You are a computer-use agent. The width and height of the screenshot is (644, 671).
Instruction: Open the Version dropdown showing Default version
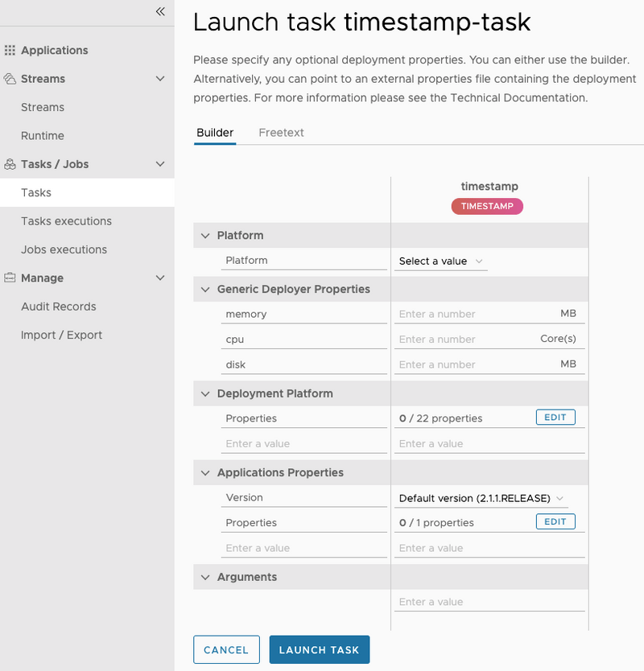478,498
